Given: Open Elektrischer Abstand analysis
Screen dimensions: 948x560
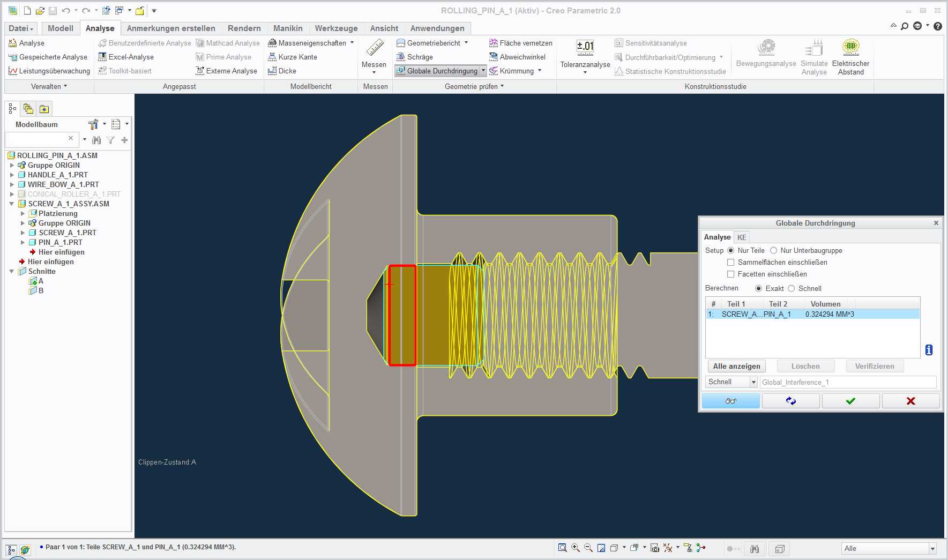Looking at the screenshot, I should tap(850, 57).
